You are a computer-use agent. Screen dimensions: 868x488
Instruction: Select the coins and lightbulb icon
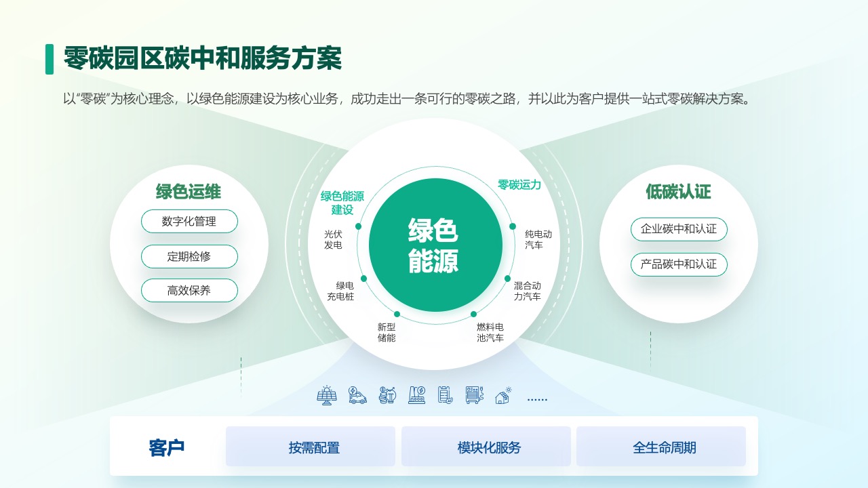click(x=387, y=395)
